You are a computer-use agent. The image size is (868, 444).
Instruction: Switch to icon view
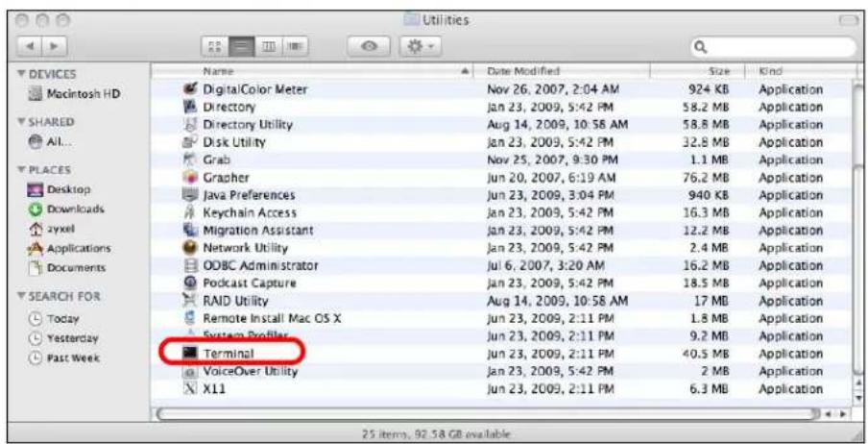point(215,47)
